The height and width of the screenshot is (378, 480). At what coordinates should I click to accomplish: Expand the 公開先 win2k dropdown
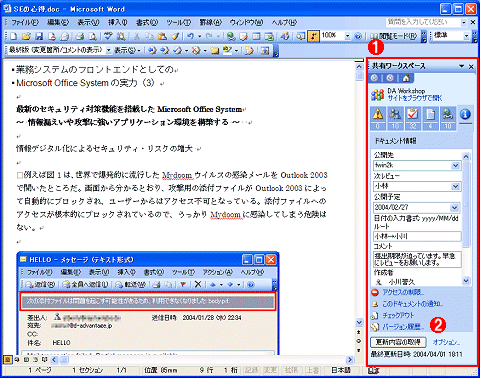click(456, 165)
